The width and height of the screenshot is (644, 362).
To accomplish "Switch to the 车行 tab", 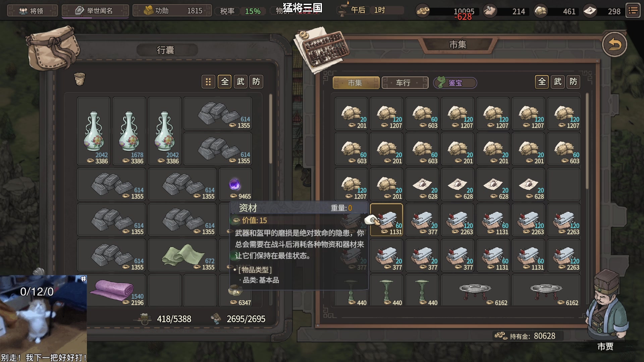I will (x=405, y=83).
